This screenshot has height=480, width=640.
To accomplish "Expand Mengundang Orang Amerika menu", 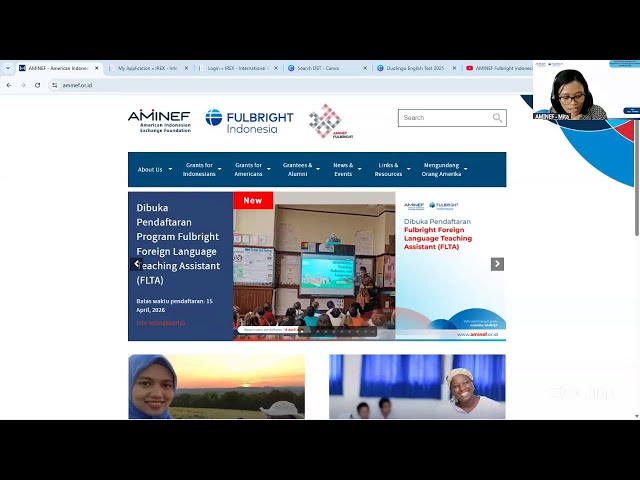I will [444, 169].
